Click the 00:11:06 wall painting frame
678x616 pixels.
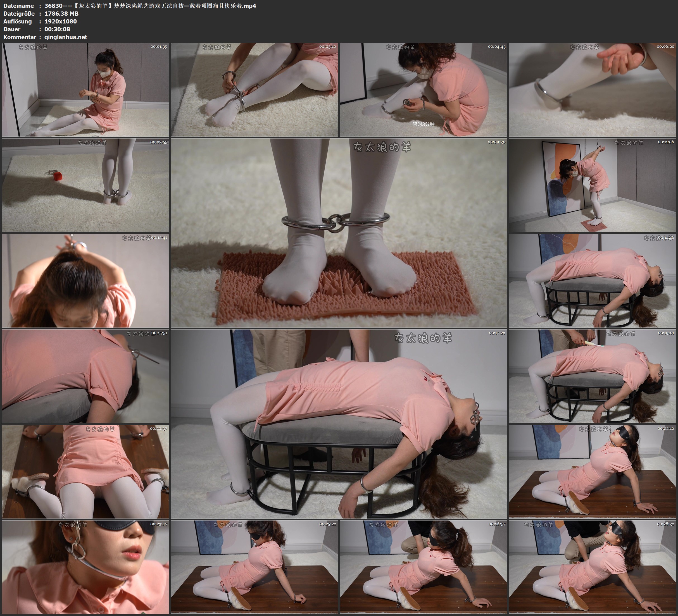click(593, 185)
